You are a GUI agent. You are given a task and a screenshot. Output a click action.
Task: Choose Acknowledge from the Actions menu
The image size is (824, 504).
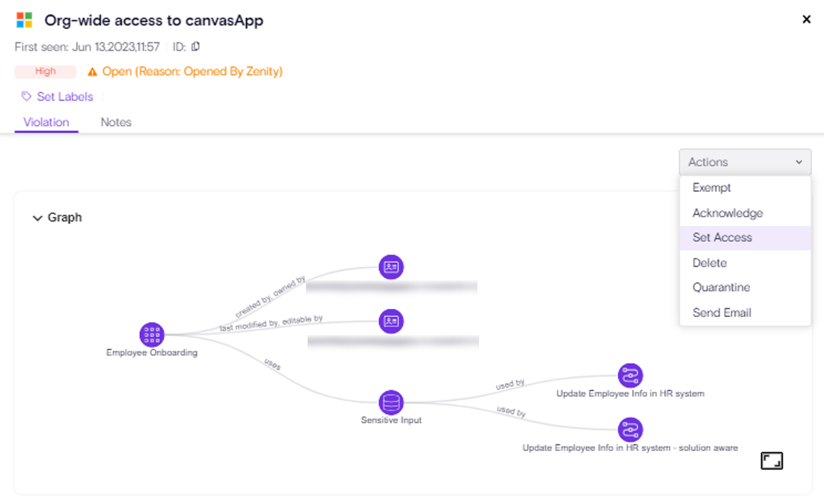coord(728,213)
